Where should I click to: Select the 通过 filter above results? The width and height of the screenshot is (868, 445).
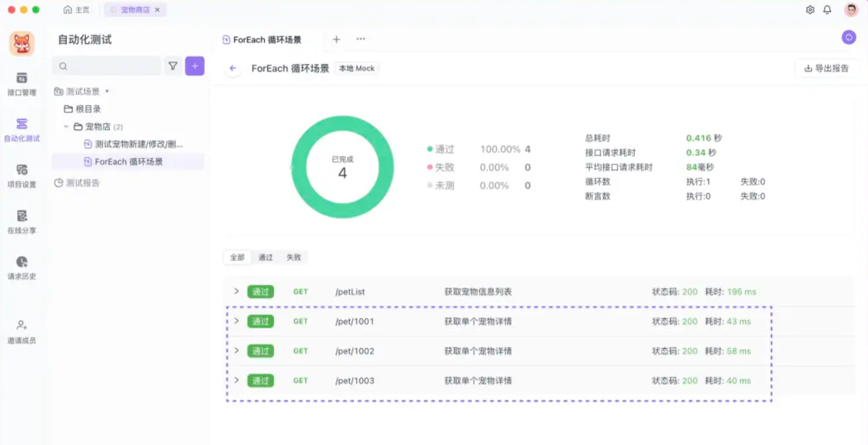[x=265, y=257]
